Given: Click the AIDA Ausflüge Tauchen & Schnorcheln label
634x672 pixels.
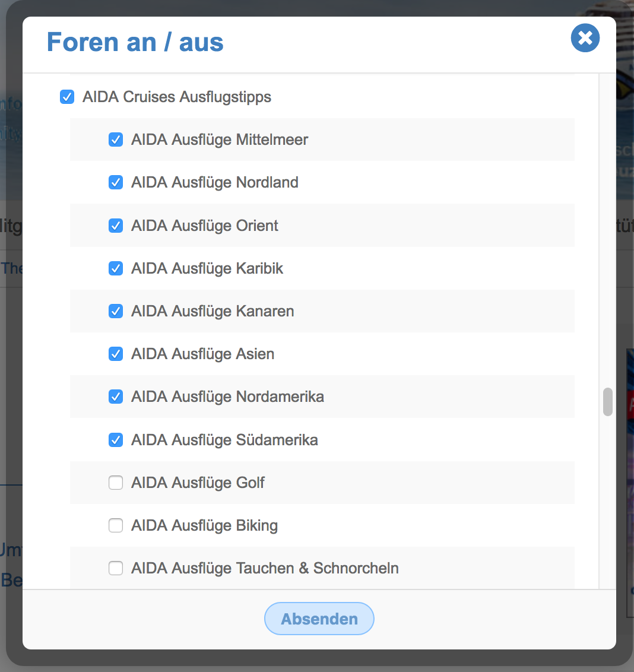Looking at the screenshot, I should pyautogui.click(x=265, y=568).
